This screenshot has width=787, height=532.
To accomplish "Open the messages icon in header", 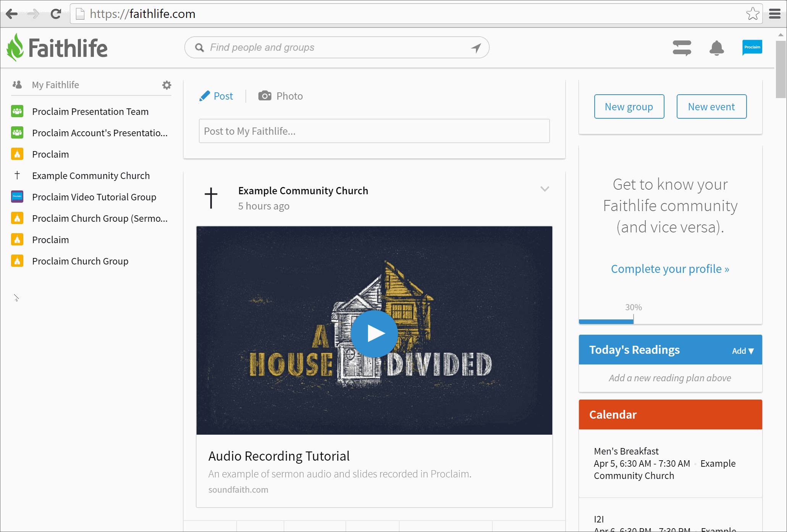I will click(682, 48).
